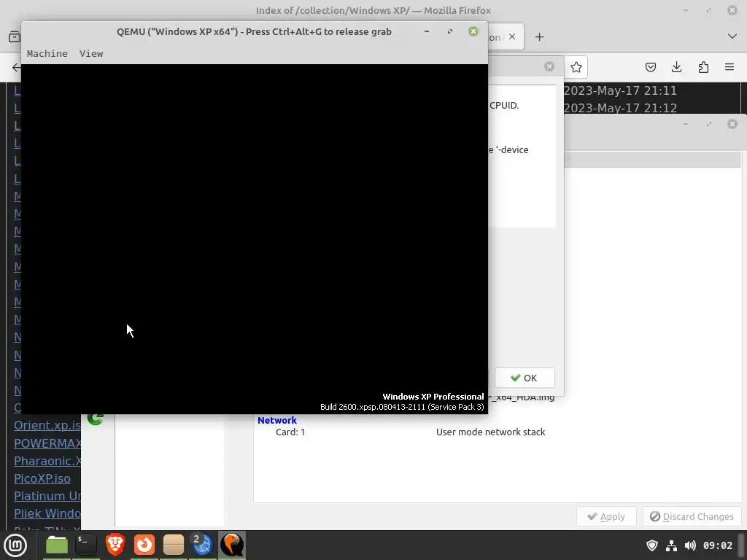747x560 pixels.
Task: Open the network connections tray icon
Action: [x=671, y=545]
